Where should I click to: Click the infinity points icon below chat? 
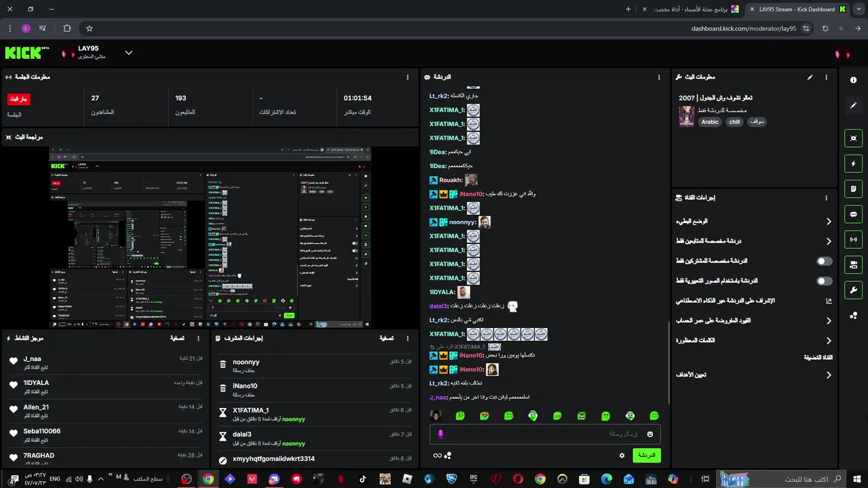coord(437,455)
